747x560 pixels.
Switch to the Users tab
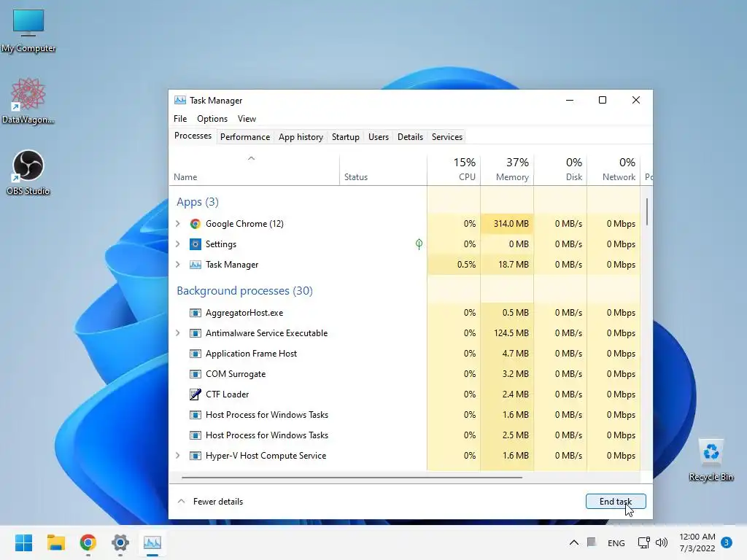point(379,137)
